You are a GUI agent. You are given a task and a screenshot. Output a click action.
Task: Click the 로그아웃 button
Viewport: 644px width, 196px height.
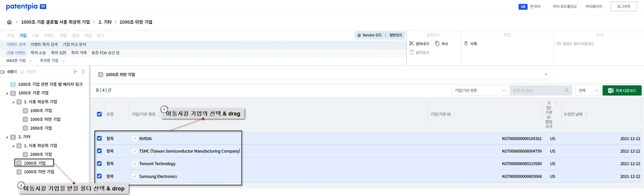(624, 6)
